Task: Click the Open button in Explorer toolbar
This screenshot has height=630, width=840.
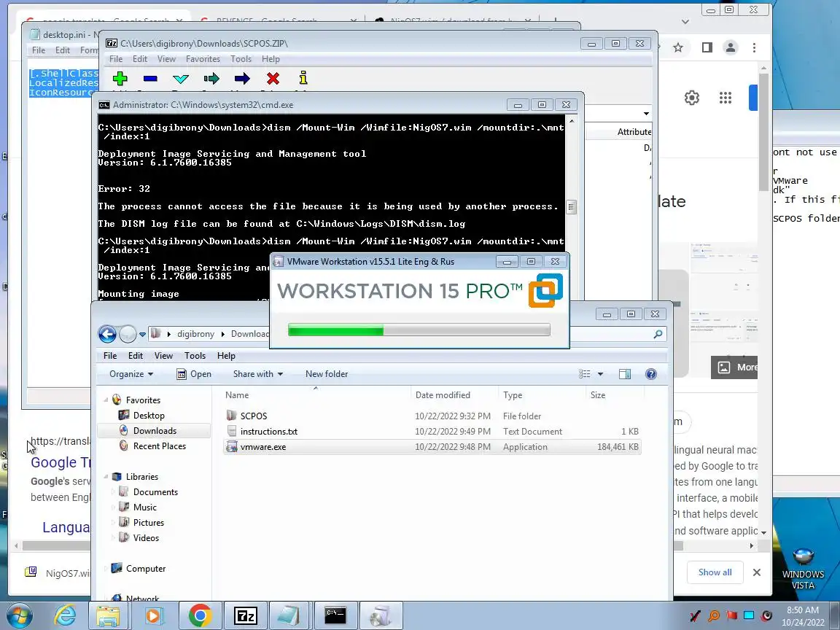Action: click(x=194, y=374)
